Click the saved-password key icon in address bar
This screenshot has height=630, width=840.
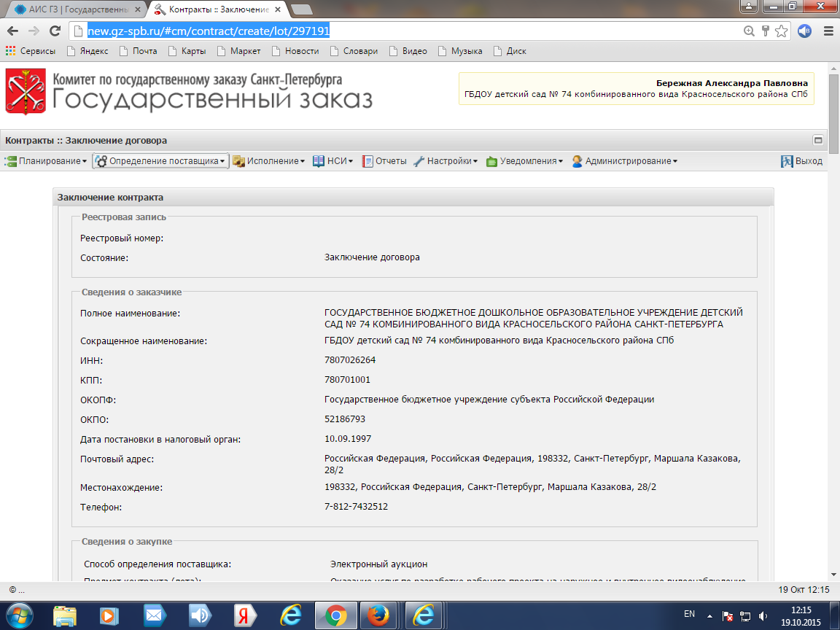click(766, 31)
